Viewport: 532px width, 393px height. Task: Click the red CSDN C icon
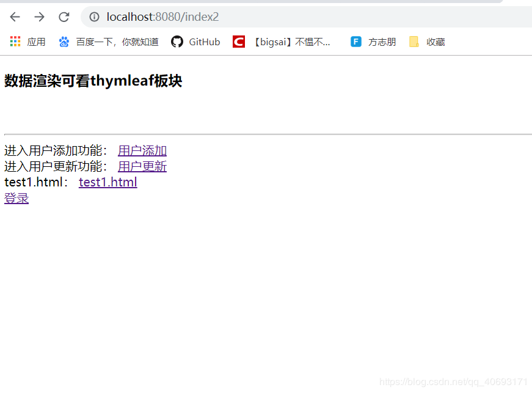pos(239,42)
